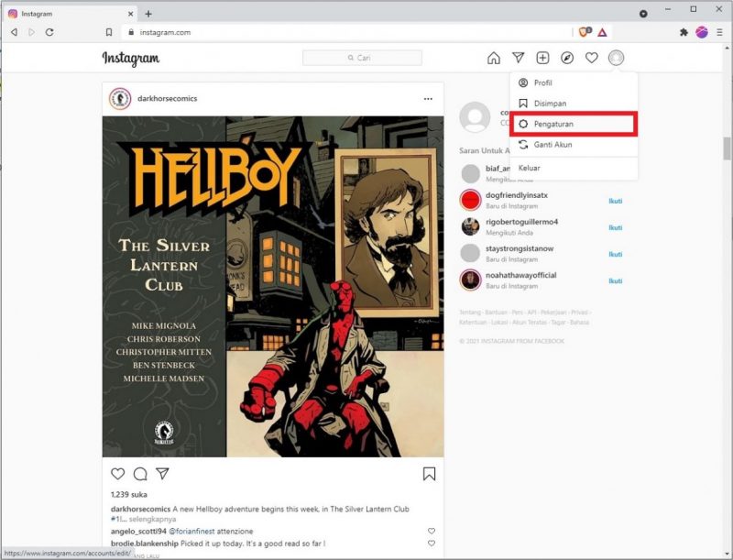The width and height of the screenshot is (733, 560).
Task: Click the Instagram logo
Action: (x=131, y=59)
